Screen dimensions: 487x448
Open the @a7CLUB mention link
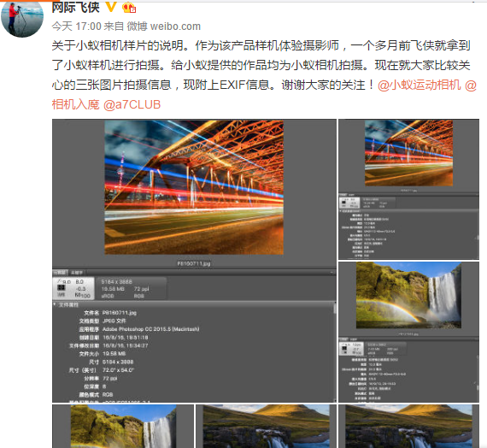pyautogui.click(x=132, y=105)
